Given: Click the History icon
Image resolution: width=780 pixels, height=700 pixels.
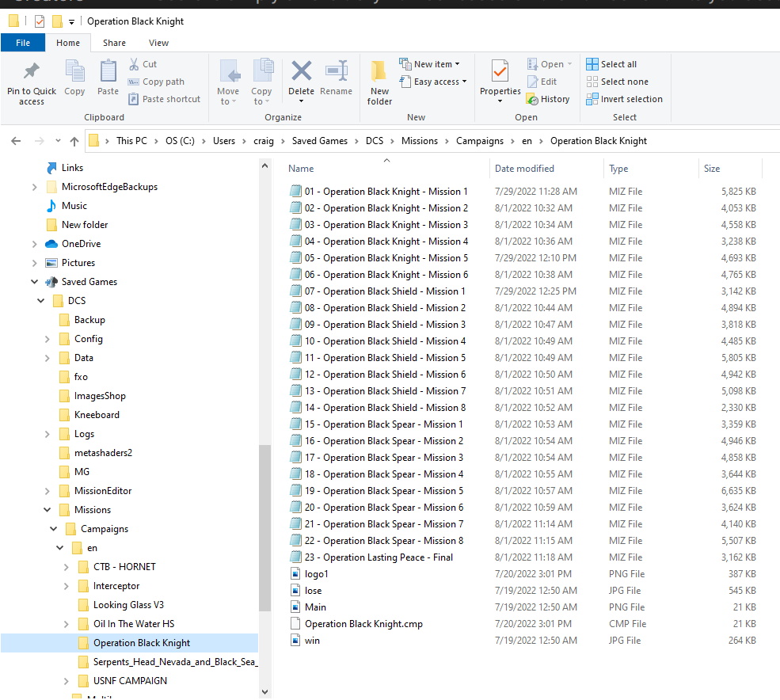Looking at the screenshot, I should click(x=533, y=99).
